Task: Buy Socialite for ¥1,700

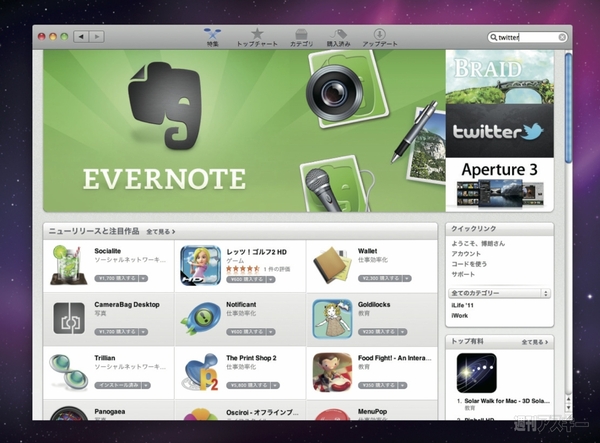Action: click(x=116, y=279)
